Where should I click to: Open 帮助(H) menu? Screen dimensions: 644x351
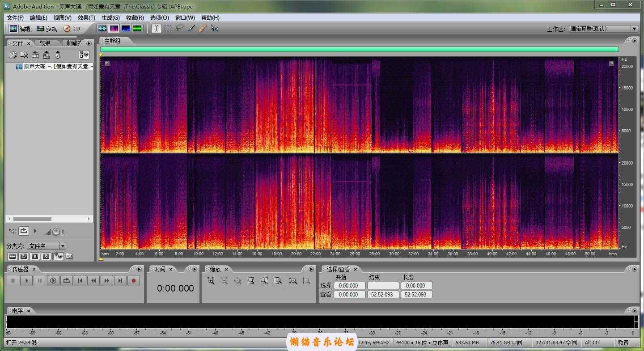210,18
